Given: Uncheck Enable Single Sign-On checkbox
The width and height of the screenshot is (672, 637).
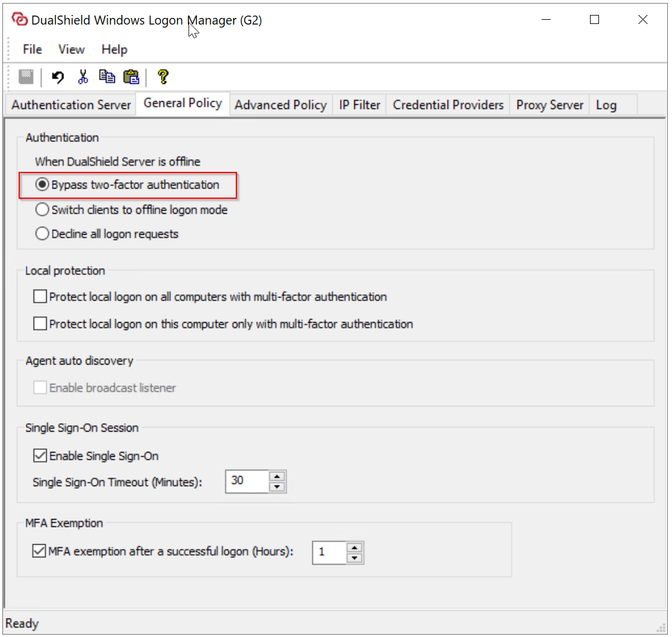Looking at the screenshot, I should click(40, 456).
